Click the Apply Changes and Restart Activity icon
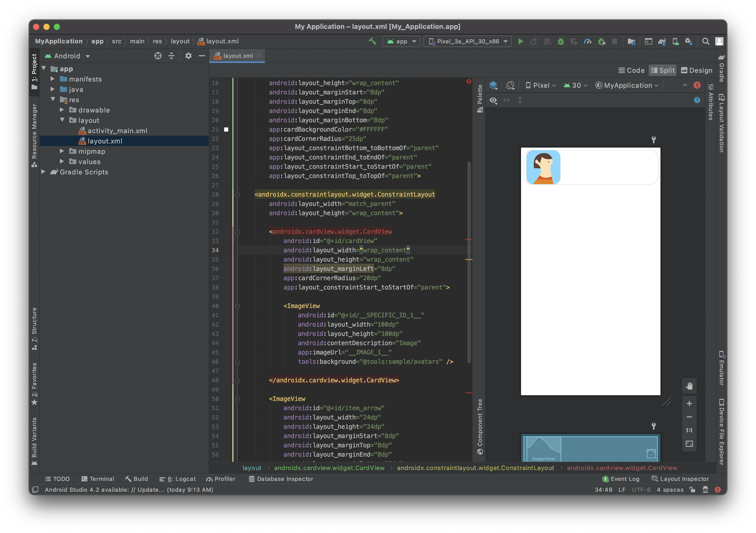The image size is (756, 533). [534, 41]
